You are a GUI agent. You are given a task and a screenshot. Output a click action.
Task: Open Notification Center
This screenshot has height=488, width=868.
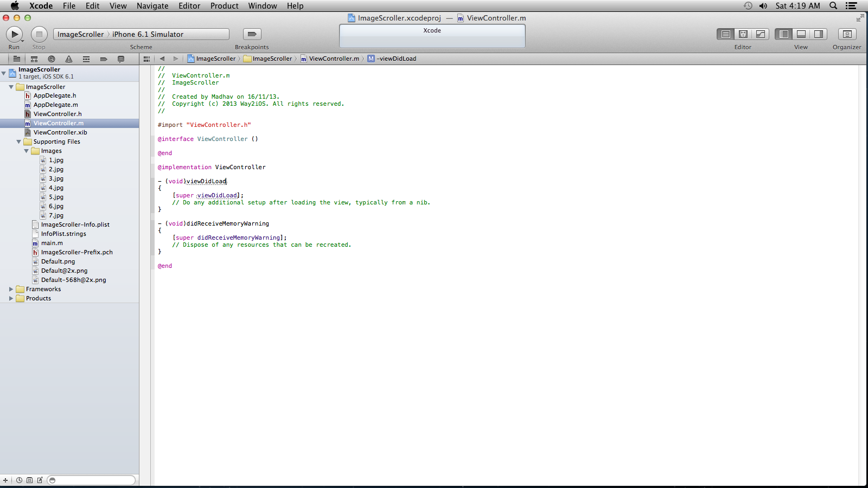click(851, 6)
